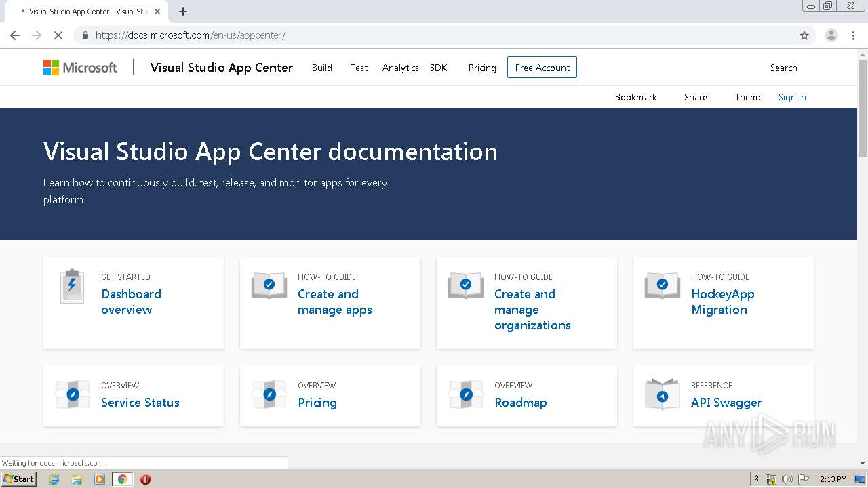Click the Sign in link

[x=792, y=97]
